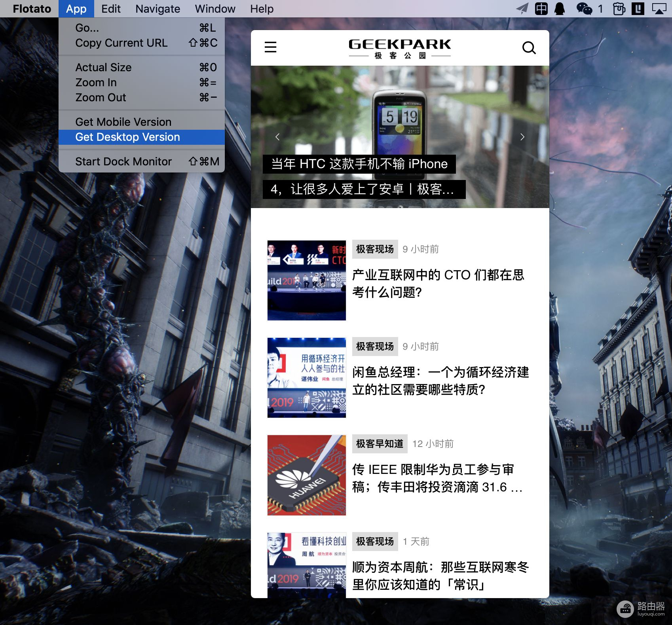Open headline 当年 HTC 这款手机不输 iPhone
This screenshot has width=672, height=625.
359,164
